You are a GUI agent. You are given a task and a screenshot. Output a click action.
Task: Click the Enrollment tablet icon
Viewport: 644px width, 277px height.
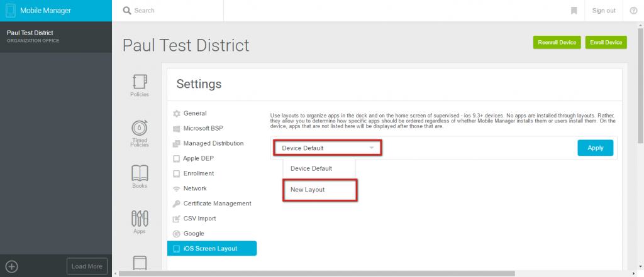pos(177,173)
